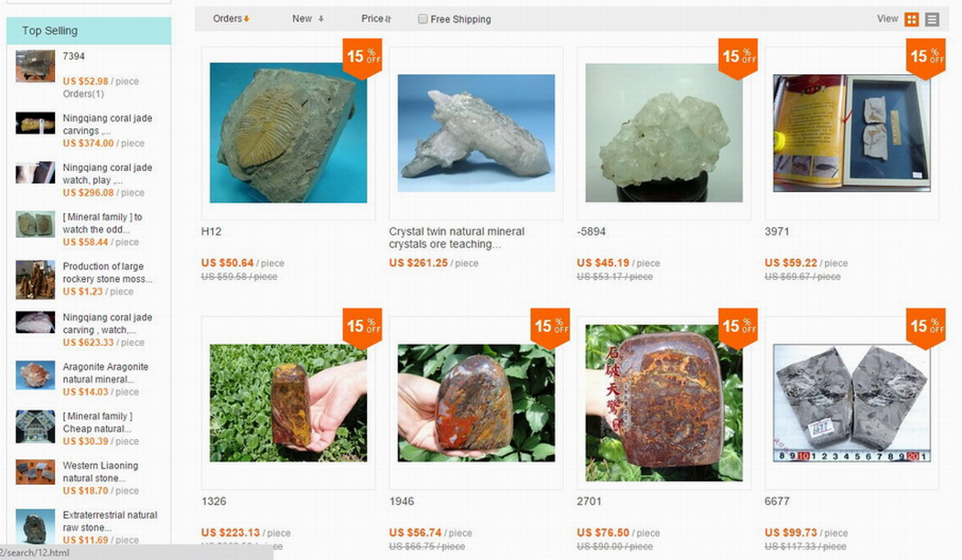Switch to grid view icon
The image size is (962, 560).
[912, 19]
